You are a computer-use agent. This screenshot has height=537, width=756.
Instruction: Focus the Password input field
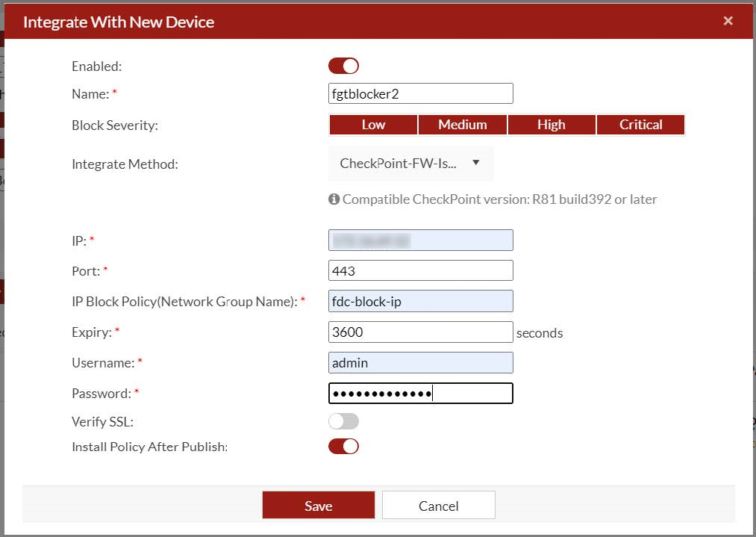(x=420, y=393)
